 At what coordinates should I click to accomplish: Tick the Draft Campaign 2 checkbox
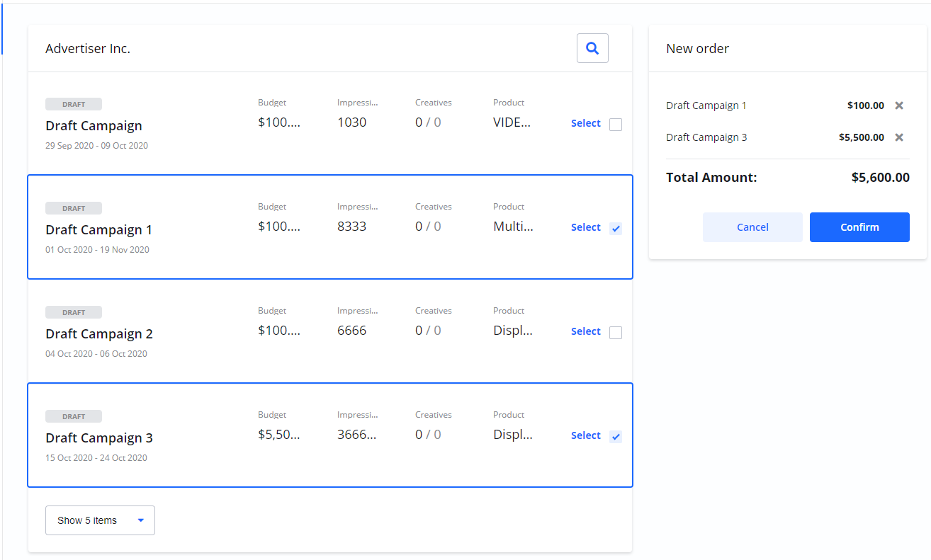pos(616,333)
